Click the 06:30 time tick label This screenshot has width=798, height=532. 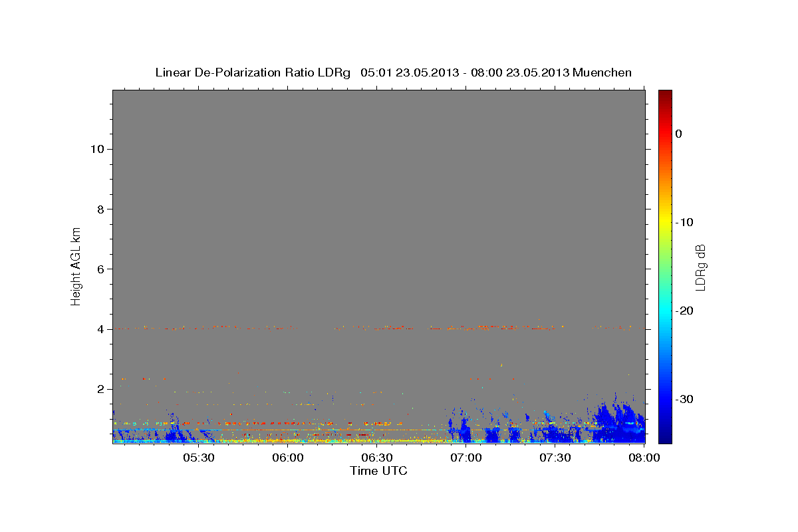tap(378, 458)
